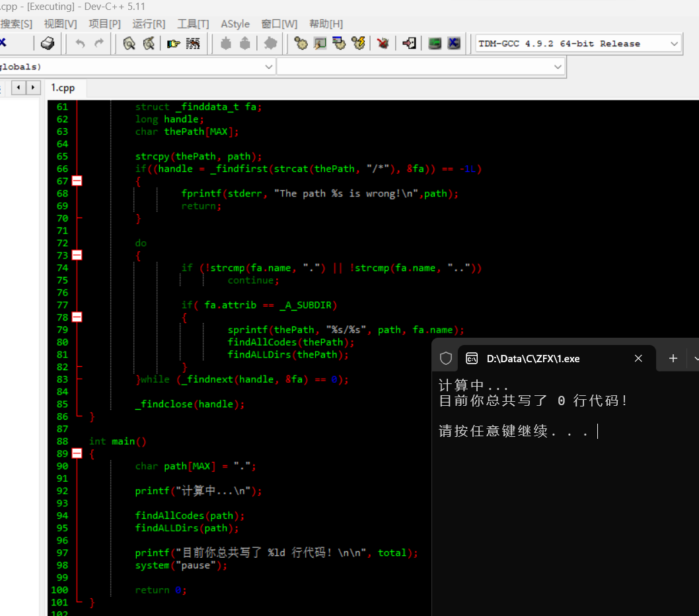Viewport: 699px width, 616px height.
Task: Close the D:\Data\C\ZFX\1.exe terminal tab
Action: (638, 358)
